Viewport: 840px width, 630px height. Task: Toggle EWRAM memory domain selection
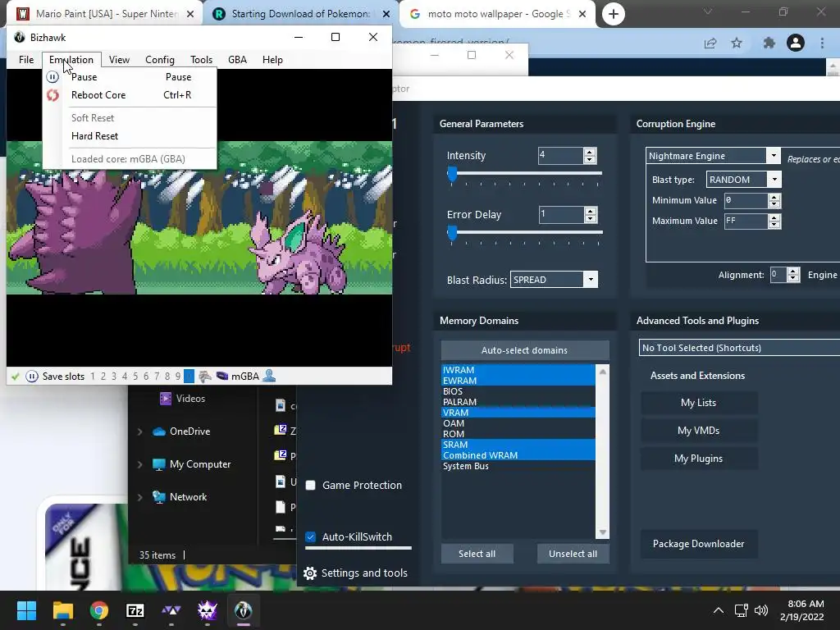[x=518, y=381]
